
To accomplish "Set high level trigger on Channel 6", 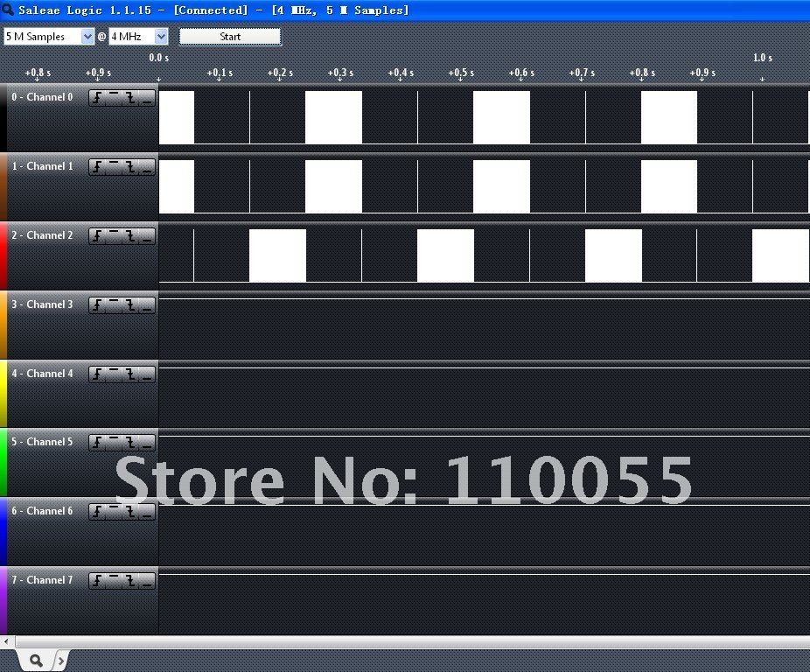I will tap(114, 512).
